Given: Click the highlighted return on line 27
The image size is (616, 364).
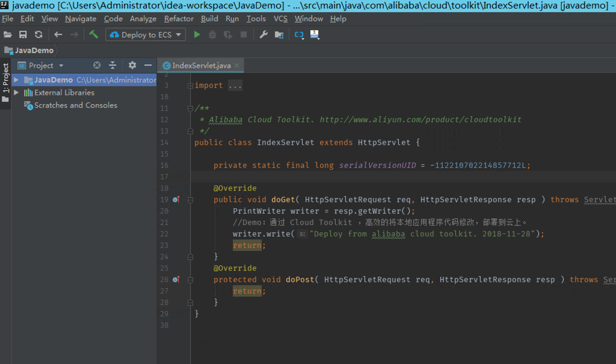Looking at the screenshot, I should [247, 291].
